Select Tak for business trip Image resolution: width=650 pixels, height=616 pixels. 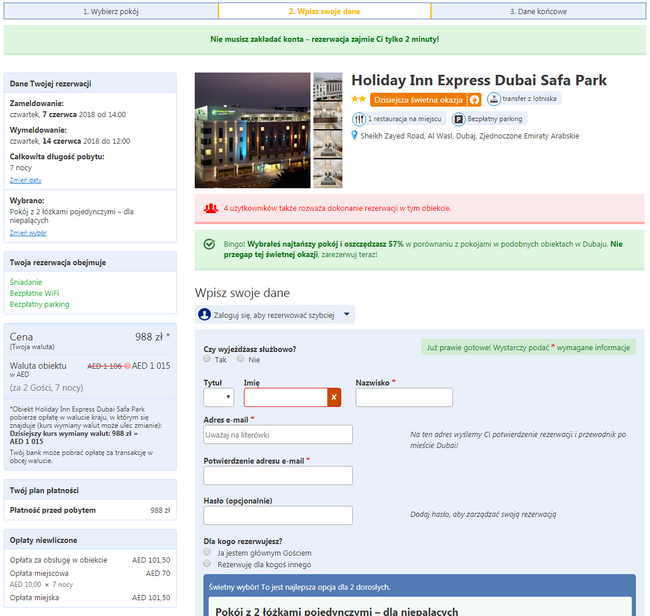[x=207, y=359]
